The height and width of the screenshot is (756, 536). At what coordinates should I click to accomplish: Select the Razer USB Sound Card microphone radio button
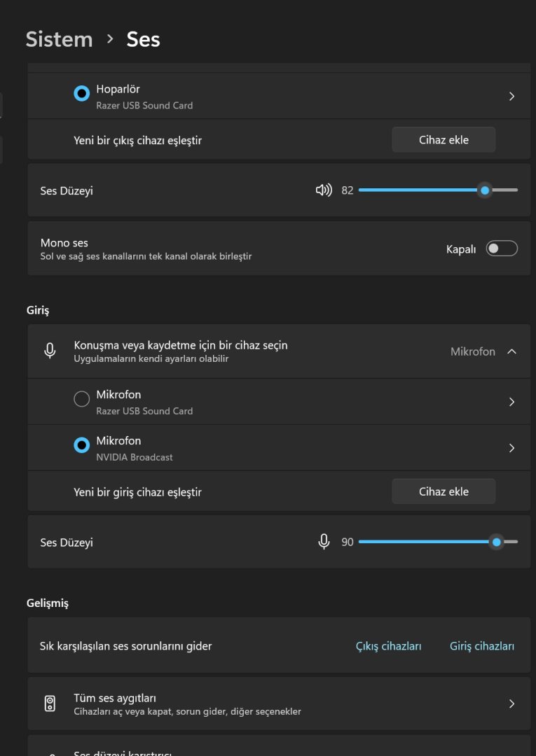coord(82,399)
